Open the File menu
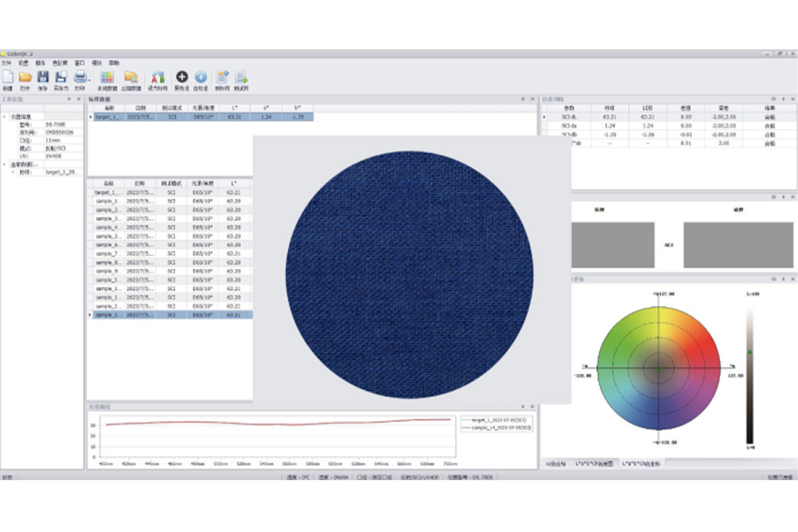Image resolution: width=798 pixels, height=532 pixels. point(6,63)
